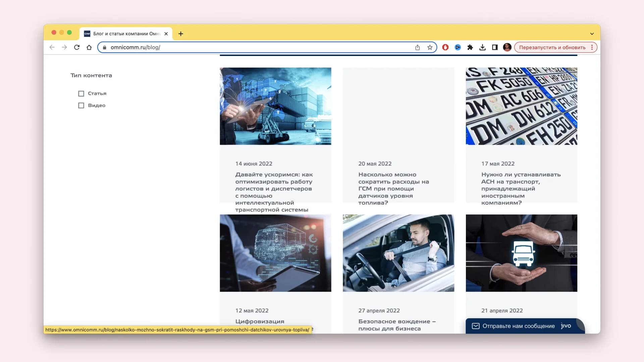The height and width of the screenshot is (362, 644).
Task: Reload the page with the refresh icon
Action: [x=77, y=47]
